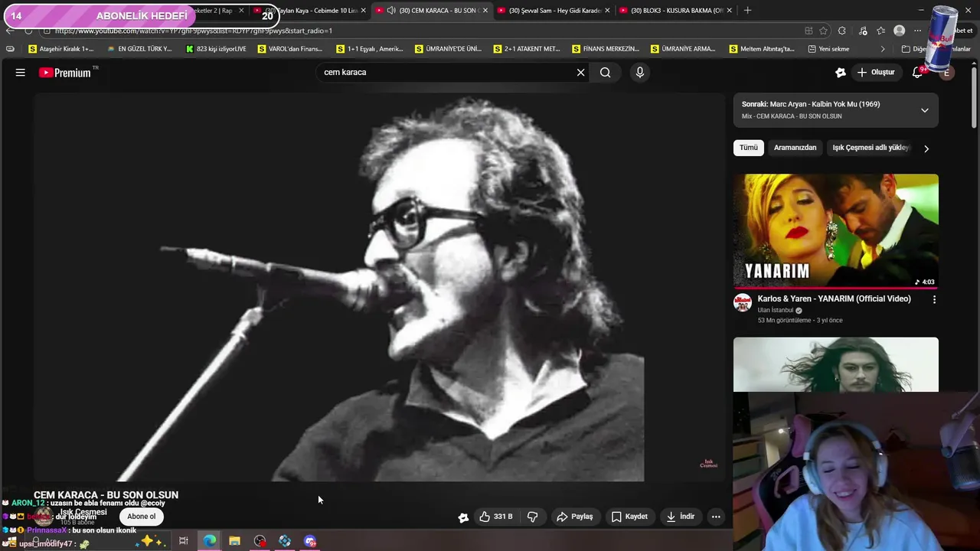Subscribe with the Abone ol button
980x551 pixels.
tap(141, 517)
